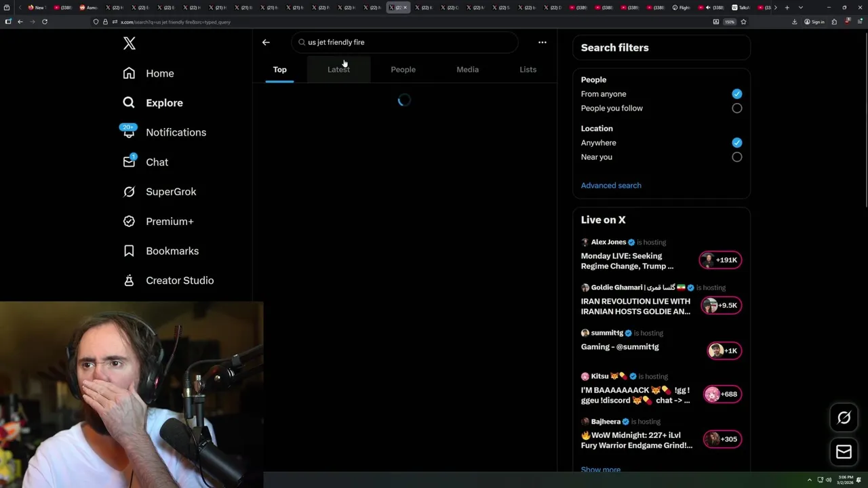The image size is (868, 488).
Task: Switch to the Latest results tab
Action: click(x=338, y=69)
